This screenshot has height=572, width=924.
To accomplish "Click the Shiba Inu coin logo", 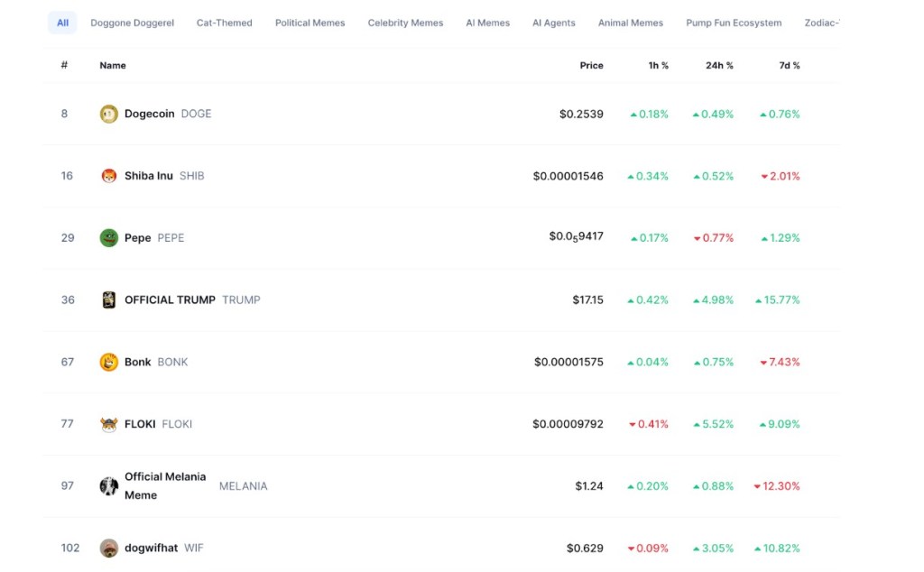I will point(109,176).
